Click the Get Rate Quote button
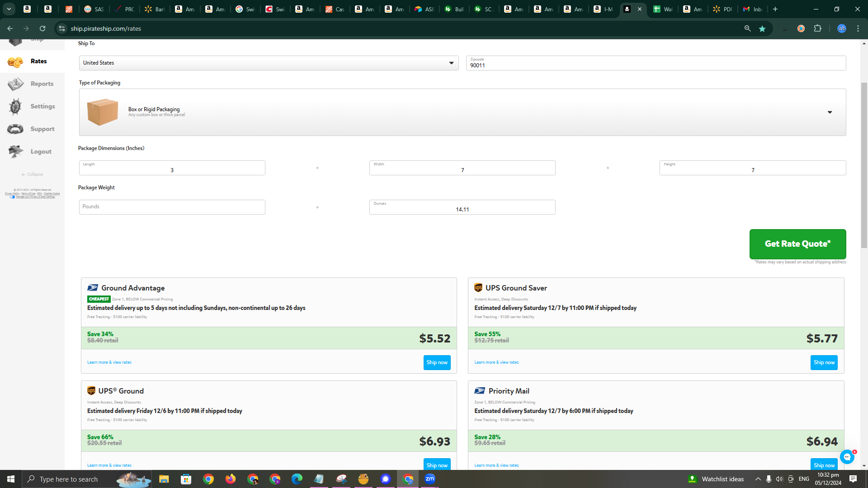The height and width of the screenshot is (488, 868). tap(797, 244)
